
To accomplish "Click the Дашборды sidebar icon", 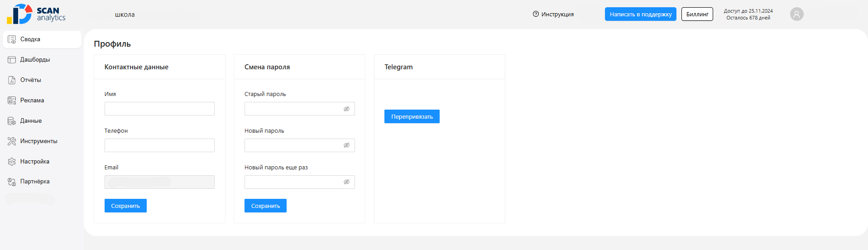I will 12,60.
